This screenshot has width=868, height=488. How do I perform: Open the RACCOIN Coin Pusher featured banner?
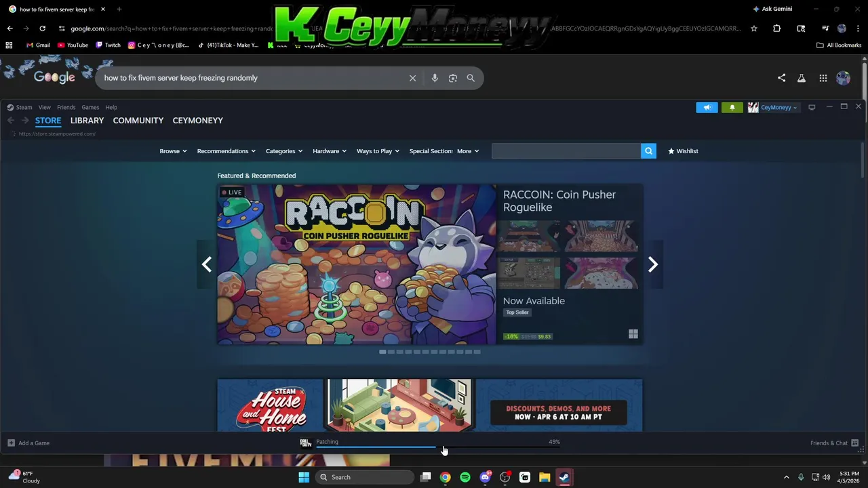(x=357, y=264)
